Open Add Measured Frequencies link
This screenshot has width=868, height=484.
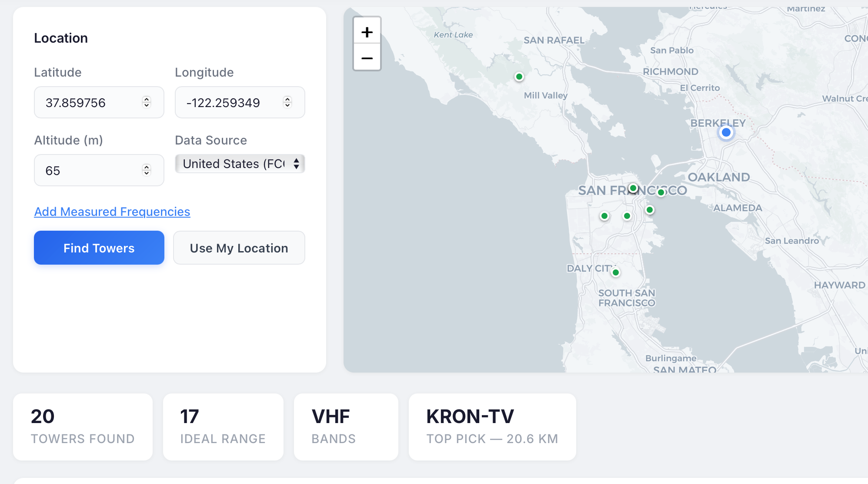click(112, 212)
